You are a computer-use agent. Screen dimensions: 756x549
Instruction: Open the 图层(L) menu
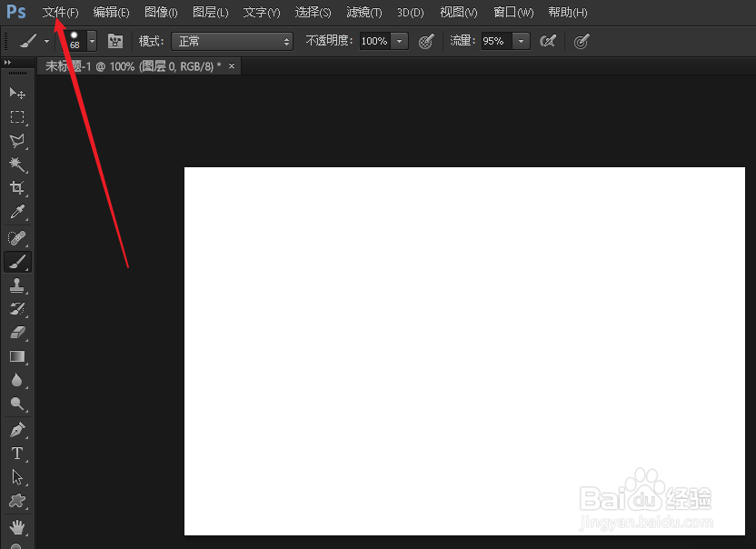pyautogui.click(x=210, y=12)
